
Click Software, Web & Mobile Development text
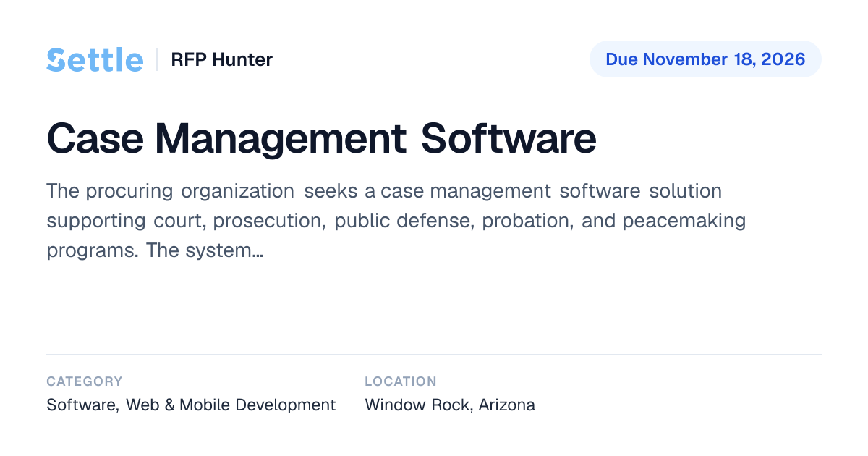coord(191,405)
